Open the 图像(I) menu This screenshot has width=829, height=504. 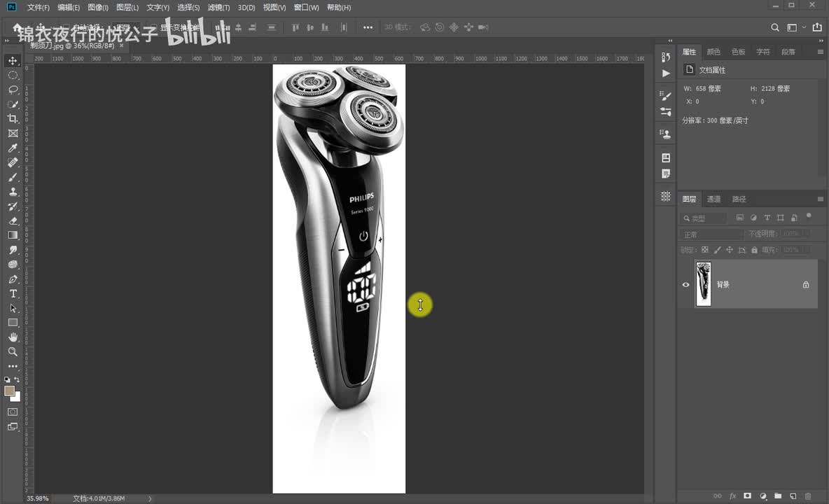coord(98,8)
